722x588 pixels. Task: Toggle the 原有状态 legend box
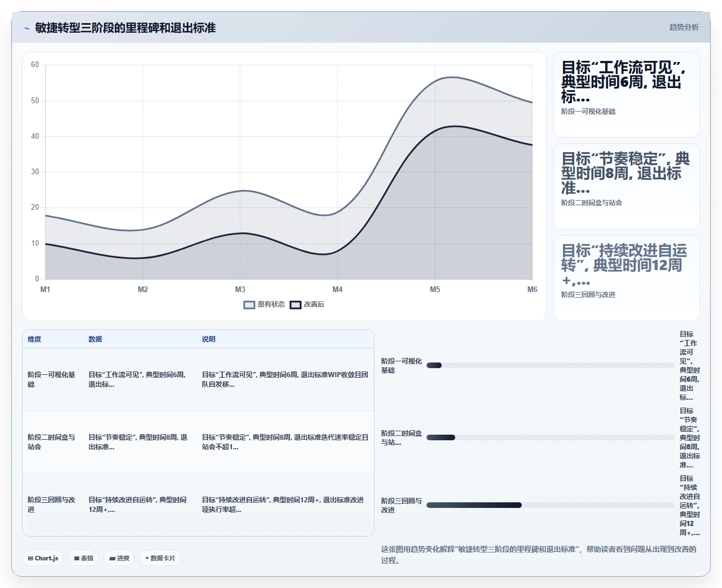[249, 304]
